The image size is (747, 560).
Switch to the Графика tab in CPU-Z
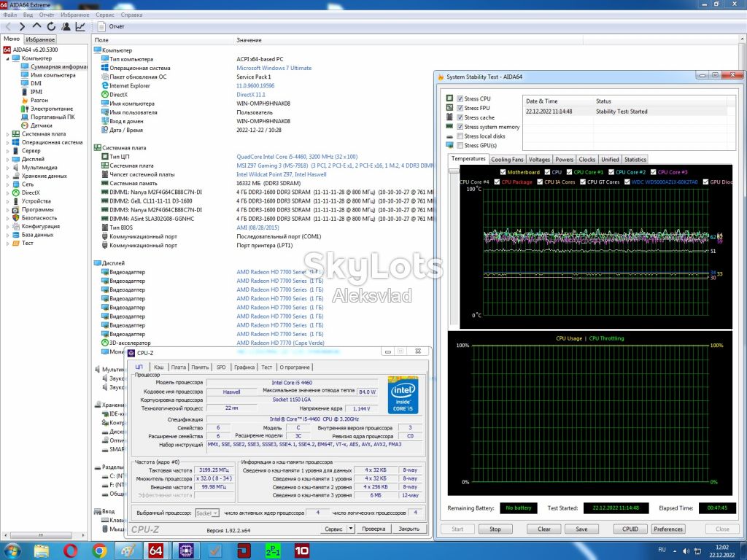pos(244,367)
